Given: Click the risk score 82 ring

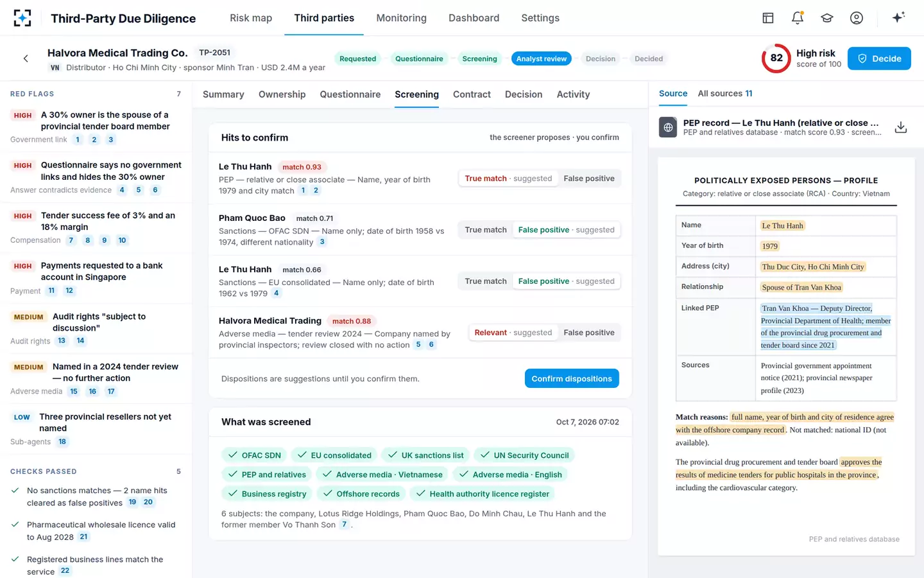Looking at the screenshot, I should [x=776, y=58].
